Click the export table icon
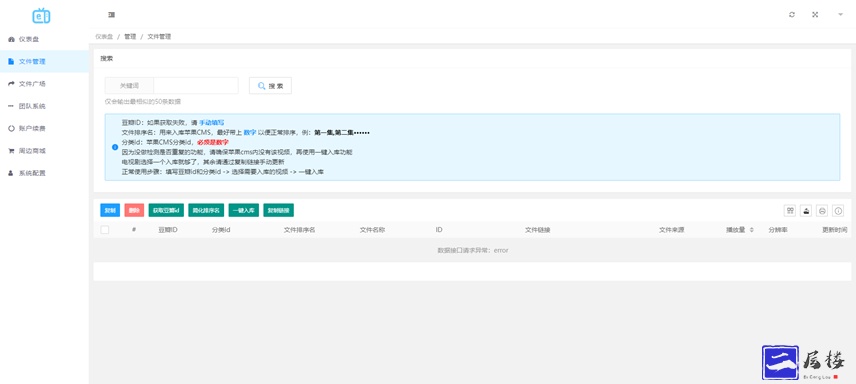Image resolution: width=856 pixels, height=384 pixels. (x=806, y=210)
